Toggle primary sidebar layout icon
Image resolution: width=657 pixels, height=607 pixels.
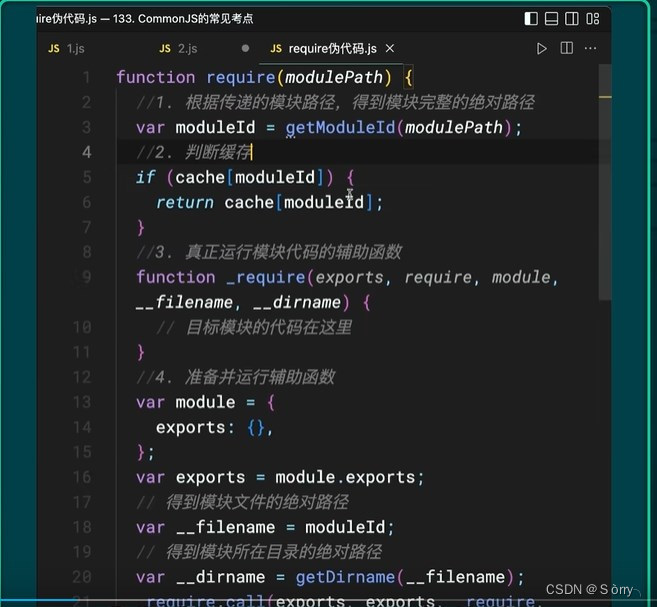pyautogui.click(x=531, y=19)
